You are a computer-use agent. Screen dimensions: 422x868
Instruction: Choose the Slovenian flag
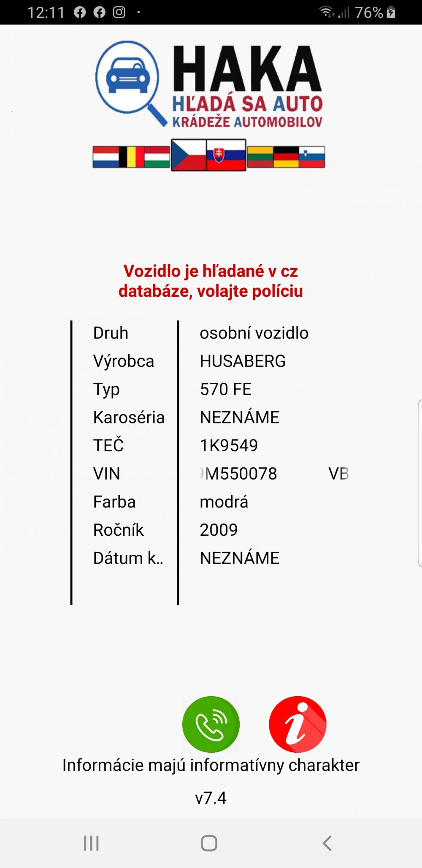(312, 157)
